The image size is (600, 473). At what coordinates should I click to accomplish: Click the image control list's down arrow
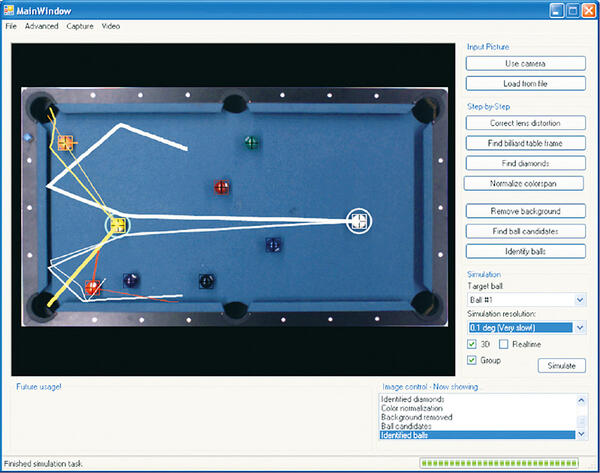tap(579, 435)
